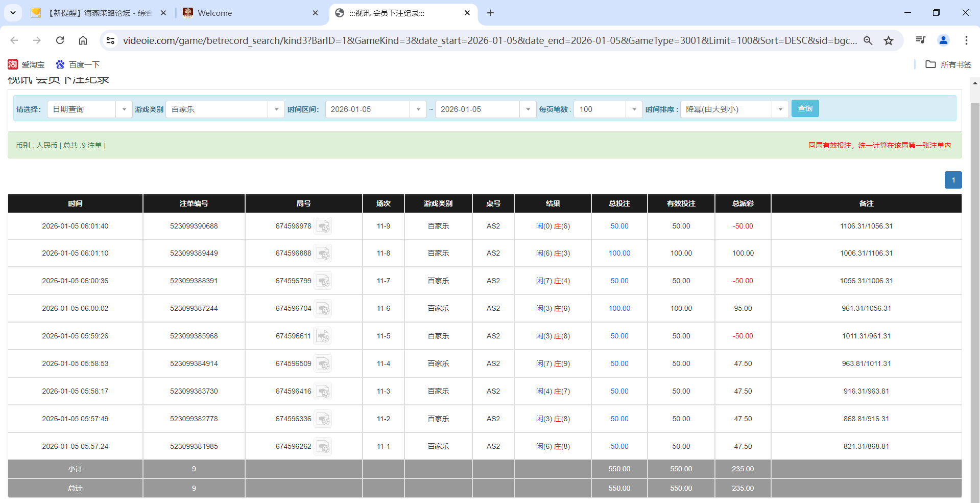Viewport: 980px width, 503px height.
Task: Open the 百度一下 bookmark
Action: click(78, 64)
